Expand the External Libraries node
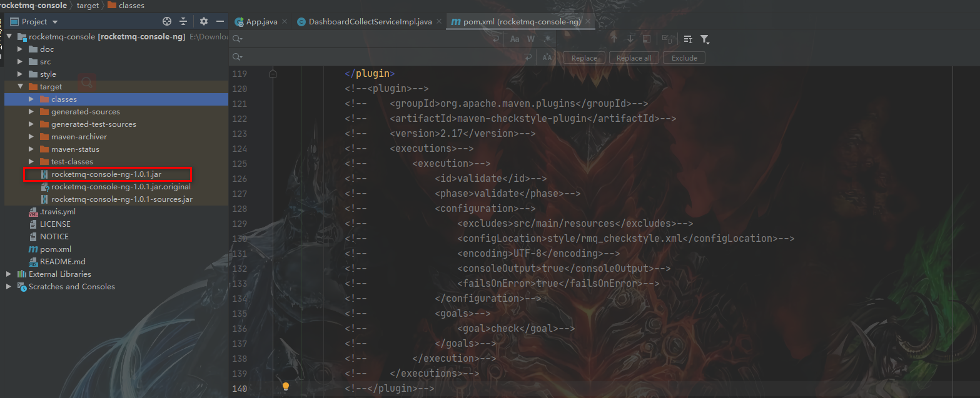980x398 pixels. 9,274
